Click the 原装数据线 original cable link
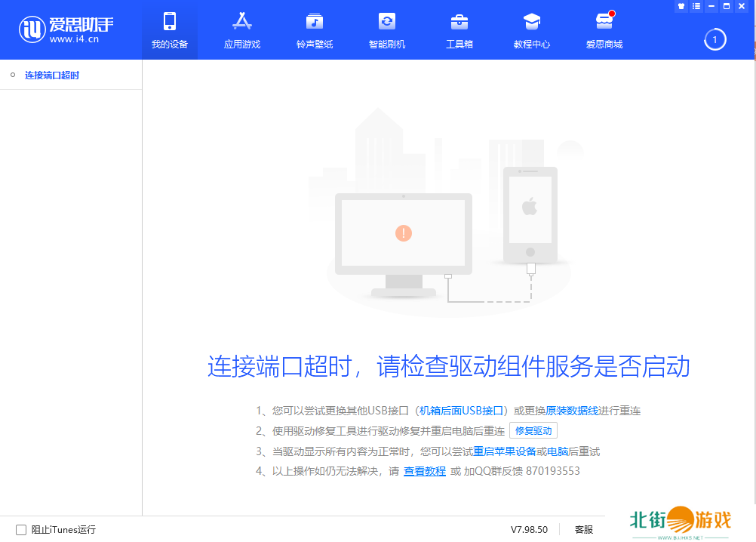The width and height of the screenshot is (756, 542). click(572, 411)
